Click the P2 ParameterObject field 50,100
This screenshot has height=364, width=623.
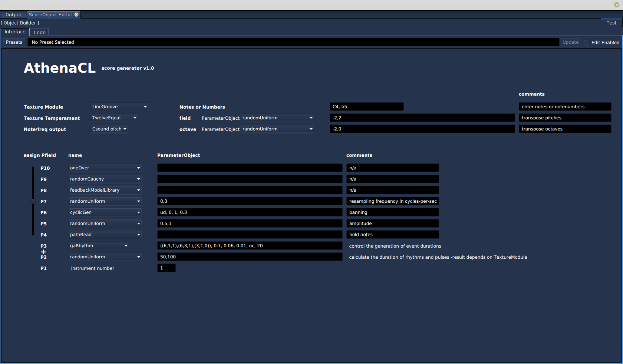coord(250,257)
